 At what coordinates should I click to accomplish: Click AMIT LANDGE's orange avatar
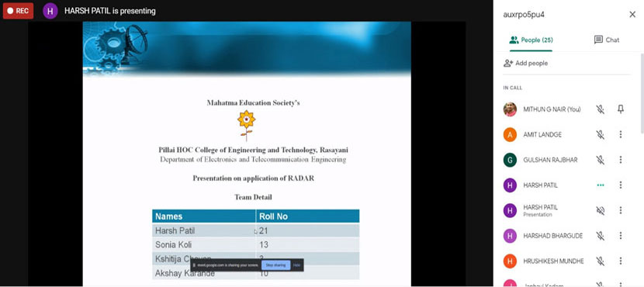click(x=510, y=135)
